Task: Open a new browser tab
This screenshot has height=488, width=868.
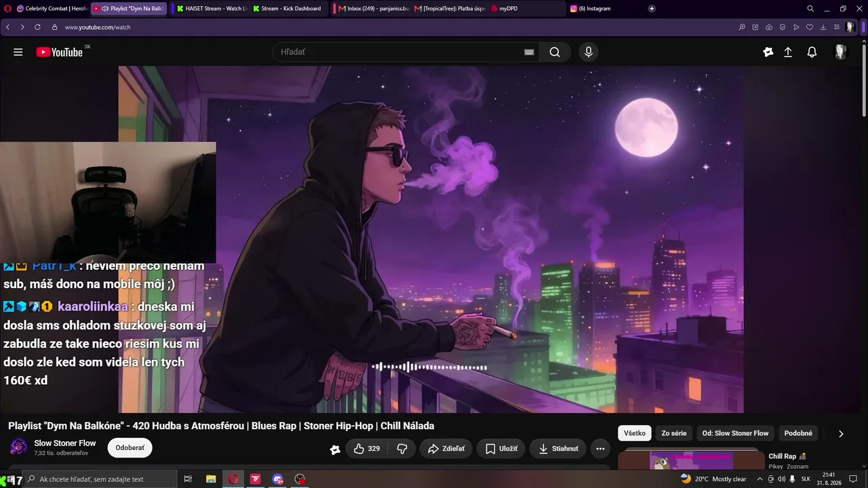Action: (x=652, y=9)
